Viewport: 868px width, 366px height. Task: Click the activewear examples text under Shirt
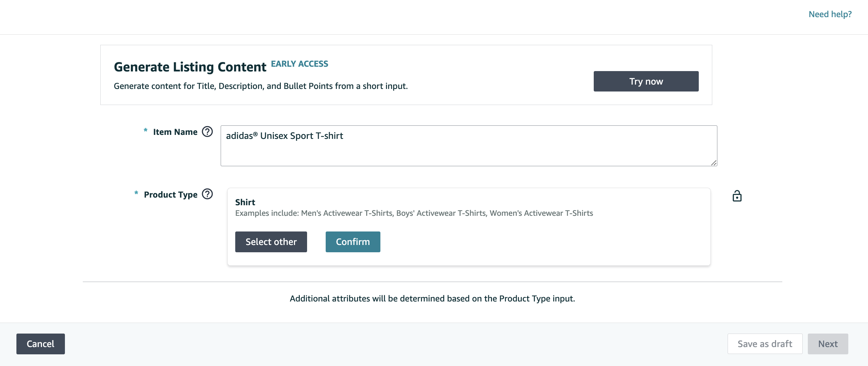414,213
